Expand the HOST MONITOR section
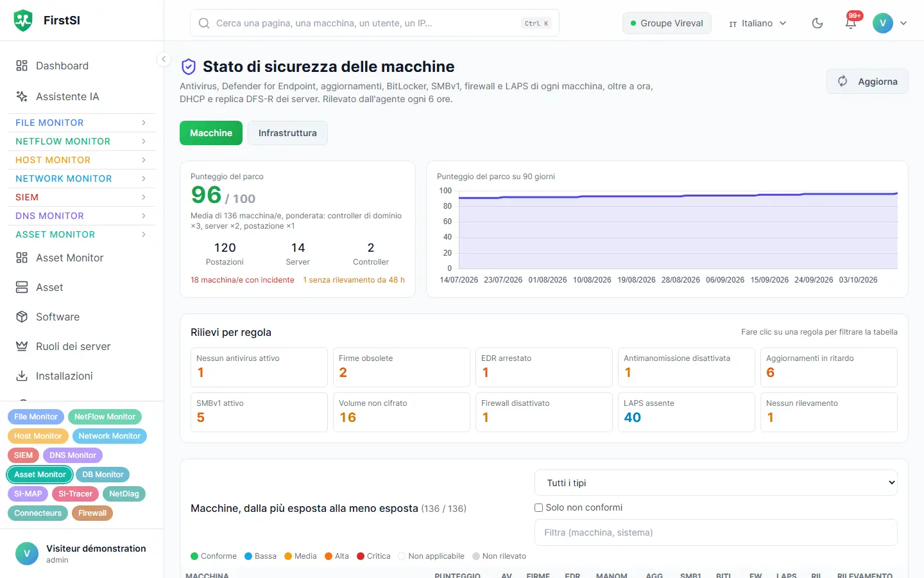The height and width of the screenshot is (578, 924). point(81,160)
